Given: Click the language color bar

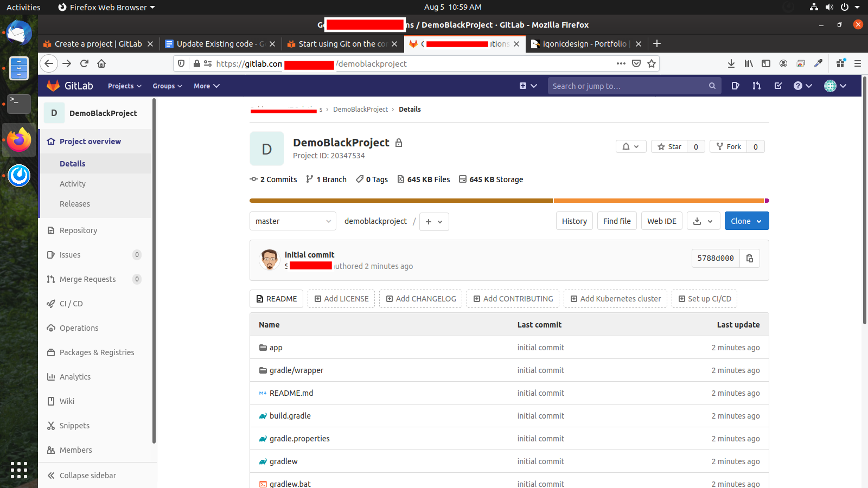Looking at the screenshot, I should tap(509, 201).
